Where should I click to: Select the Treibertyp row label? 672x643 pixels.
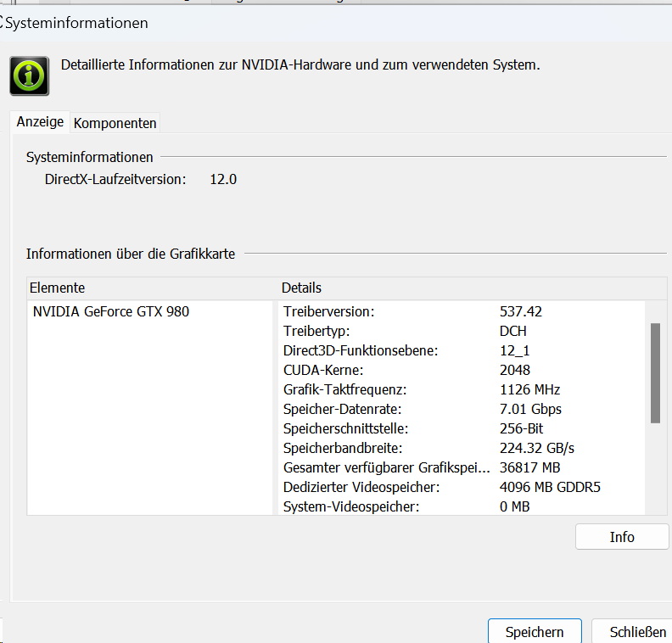click(316, 331)
